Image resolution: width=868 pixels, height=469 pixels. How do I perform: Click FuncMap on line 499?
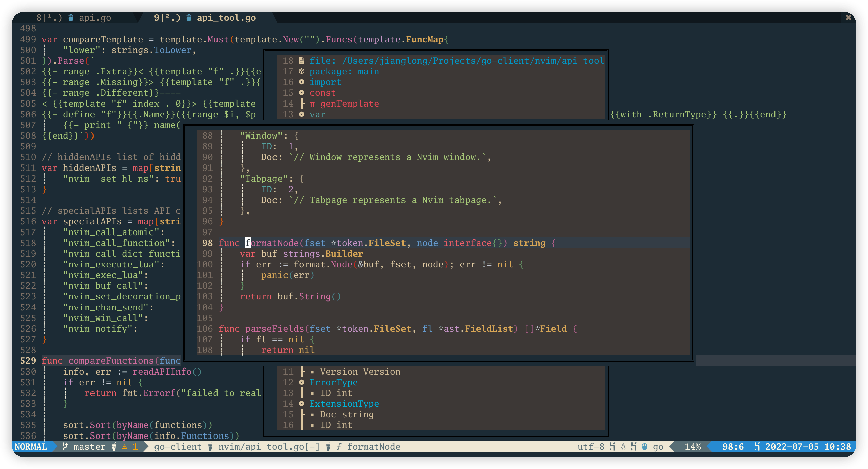pyautogui.click(x=425, y=40)
